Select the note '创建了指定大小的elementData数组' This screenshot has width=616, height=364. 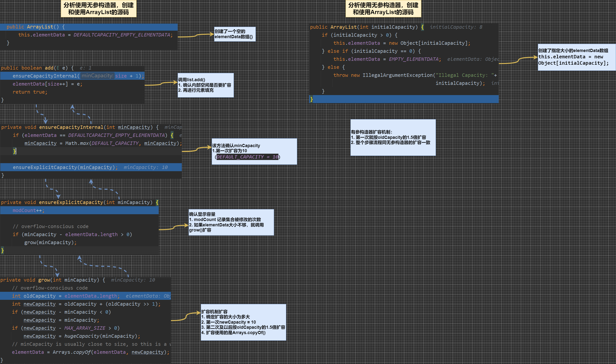pyautogui.click(x=577, y=57)
